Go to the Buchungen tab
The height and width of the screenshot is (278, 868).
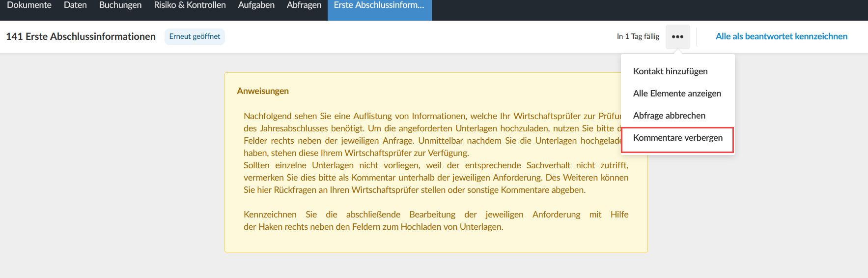[x=120, y=5]
